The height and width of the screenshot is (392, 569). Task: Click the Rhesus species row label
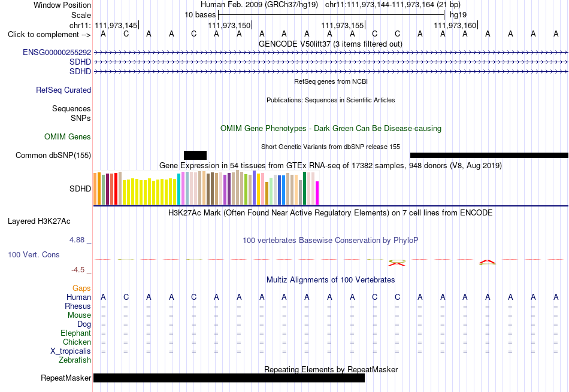(78, 306)
